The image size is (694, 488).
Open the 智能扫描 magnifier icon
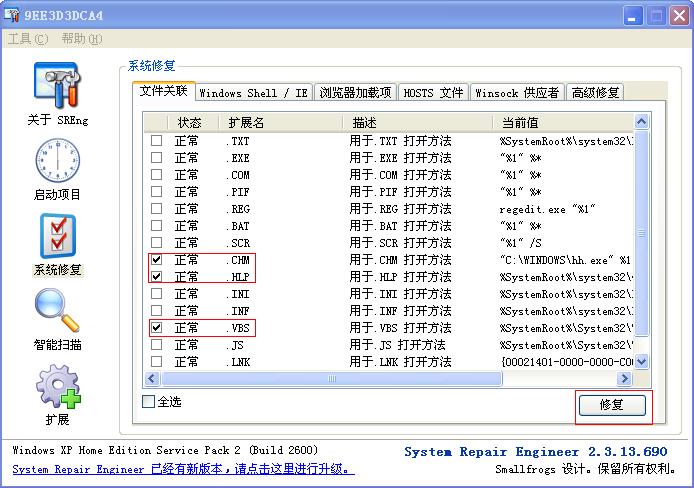pyautogui.click(x=57, y=312)
